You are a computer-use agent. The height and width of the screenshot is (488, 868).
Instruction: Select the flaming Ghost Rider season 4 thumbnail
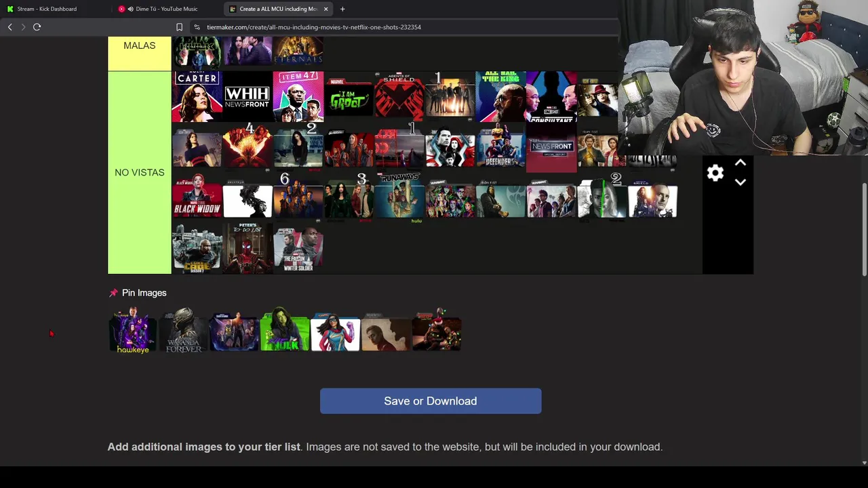click(x=248, y=147)
